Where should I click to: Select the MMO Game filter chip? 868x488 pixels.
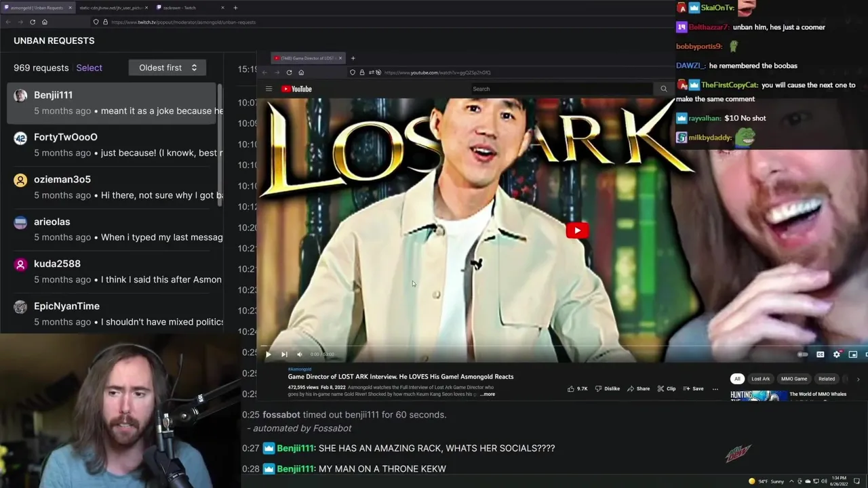pyautogui.click(x=794, y=379)
